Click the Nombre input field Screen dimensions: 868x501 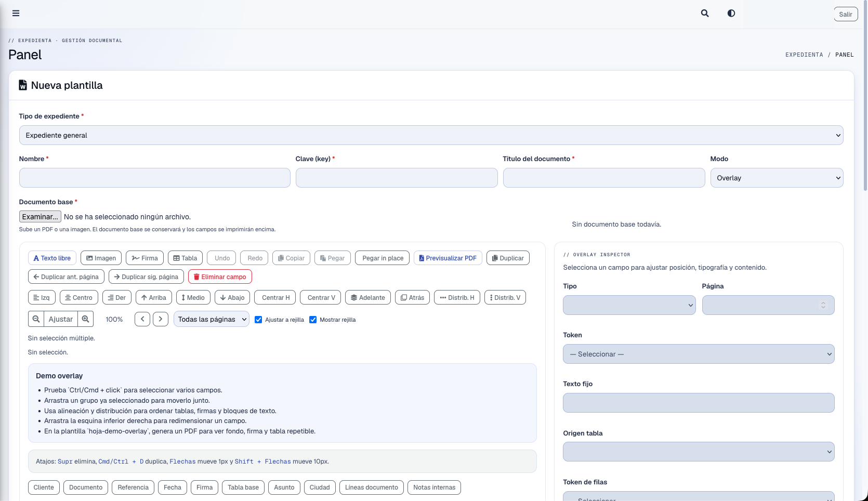(154, 178)
